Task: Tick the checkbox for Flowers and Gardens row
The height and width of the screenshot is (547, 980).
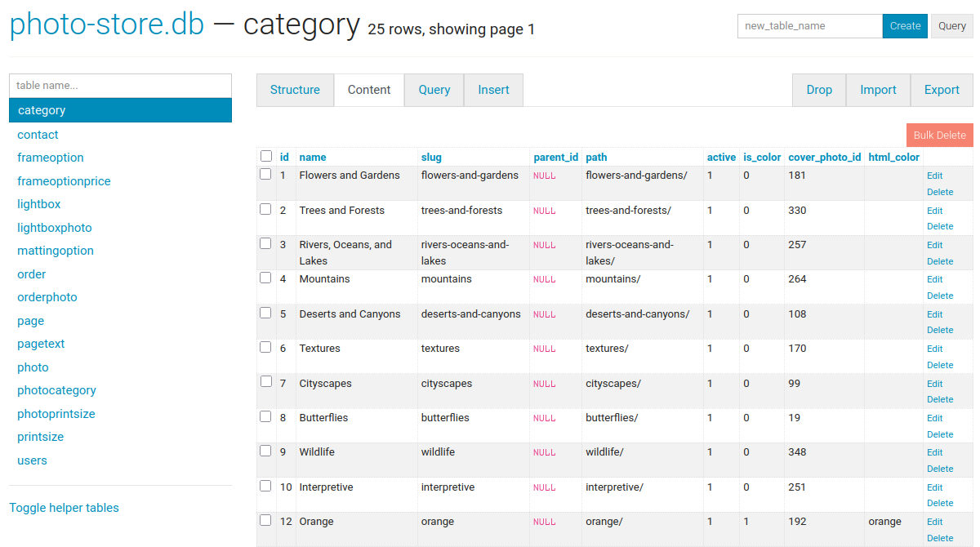Action: click(265, 174)
